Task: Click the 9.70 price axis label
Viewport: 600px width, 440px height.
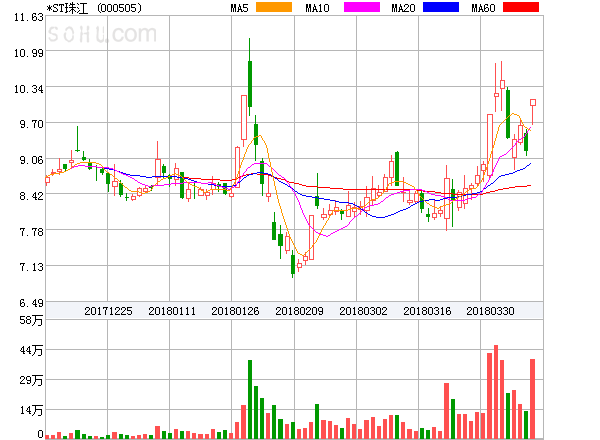Action: pyautogui.click(x=31, y=124)
